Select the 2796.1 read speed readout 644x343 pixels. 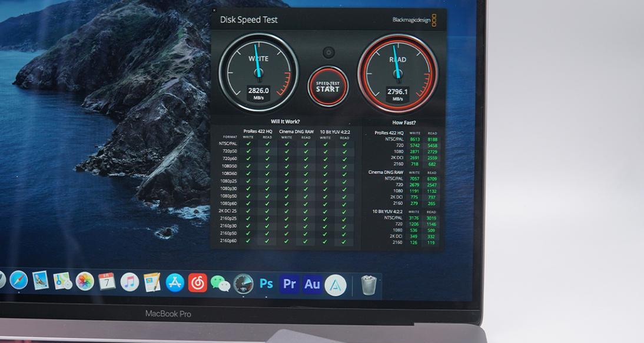pyautogui.click(x=397, y=92)
